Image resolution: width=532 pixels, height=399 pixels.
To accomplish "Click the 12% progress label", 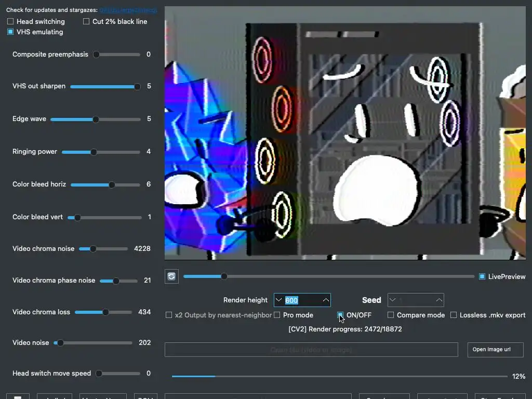I will [x=518, y=376].
